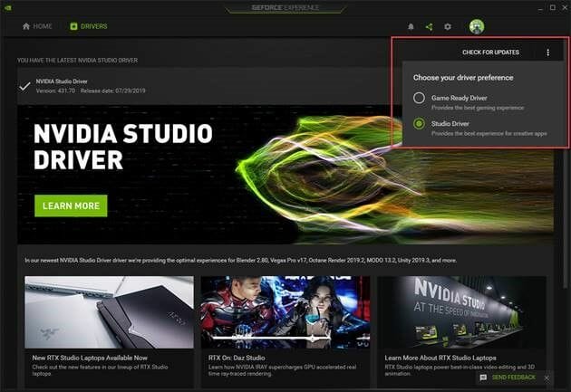
Task: Click the NVIDIA logo in the title bar
Action: click(x=7, y=7)
